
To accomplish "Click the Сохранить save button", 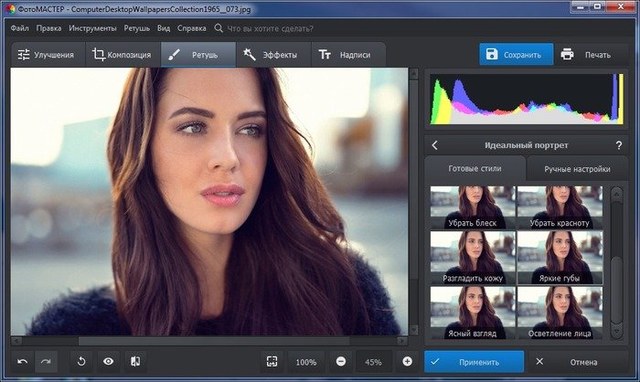I will point(516,54).
